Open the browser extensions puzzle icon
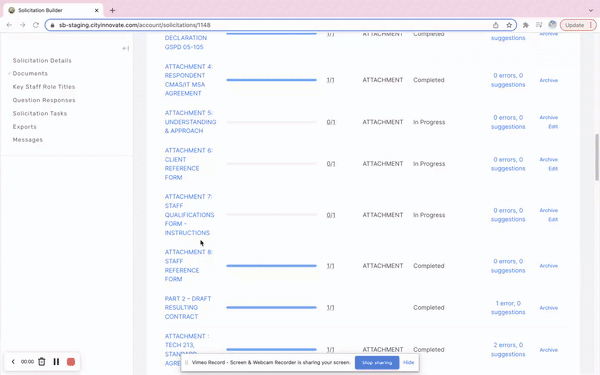The width and height of the screenshot is (600, 375). click(x=526, y=25)
